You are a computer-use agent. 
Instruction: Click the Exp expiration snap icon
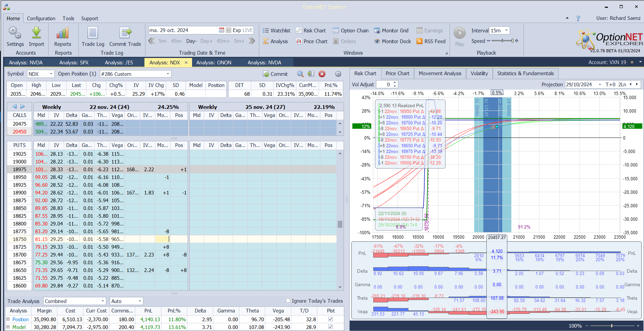coord(229,30)
